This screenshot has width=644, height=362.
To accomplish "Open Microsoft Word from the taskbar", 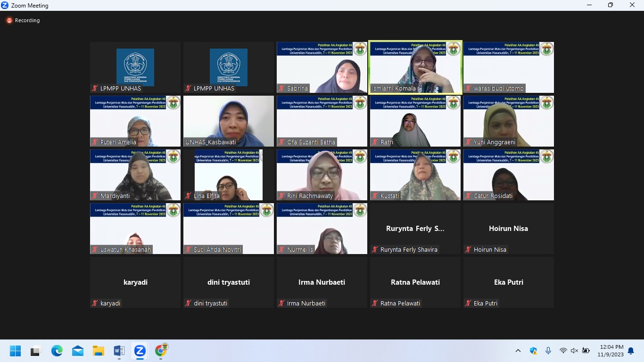I will [119, 351].
